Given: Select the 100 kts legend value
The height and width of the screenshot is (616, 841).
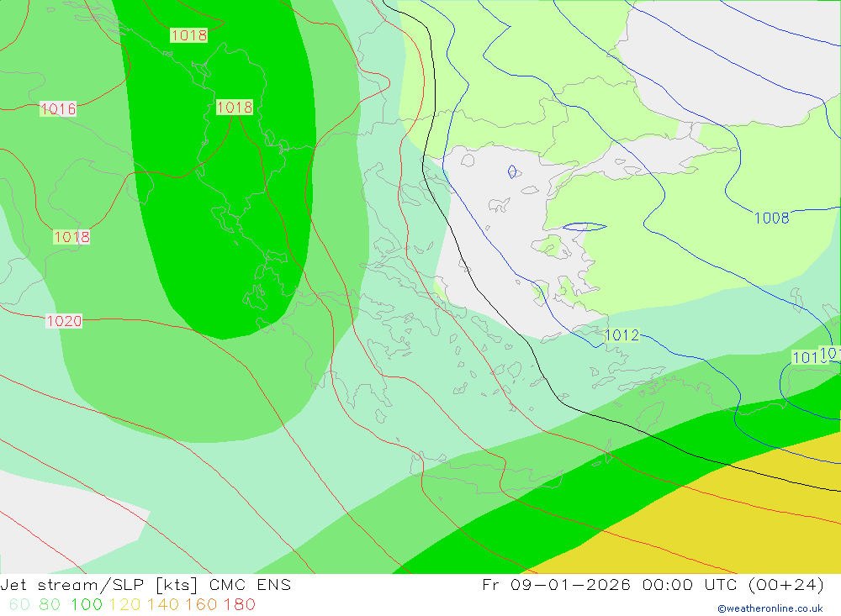Looking at the screenshot, I should (87, 605).
